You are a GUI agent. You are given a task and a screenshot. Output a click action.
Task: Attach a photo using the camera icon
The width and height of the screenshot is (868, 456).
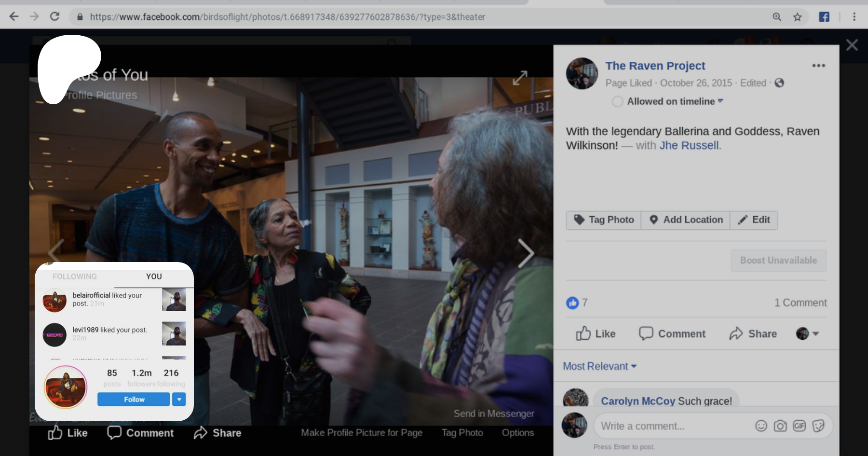click(780, 426)
